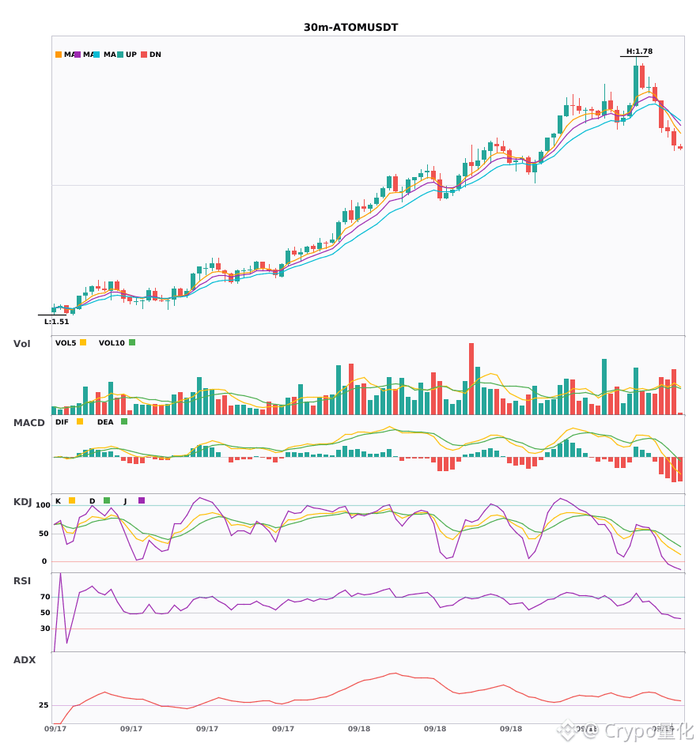
Task: Click the 30m-ATOMUSDT chart title
Action: (350, 28)
